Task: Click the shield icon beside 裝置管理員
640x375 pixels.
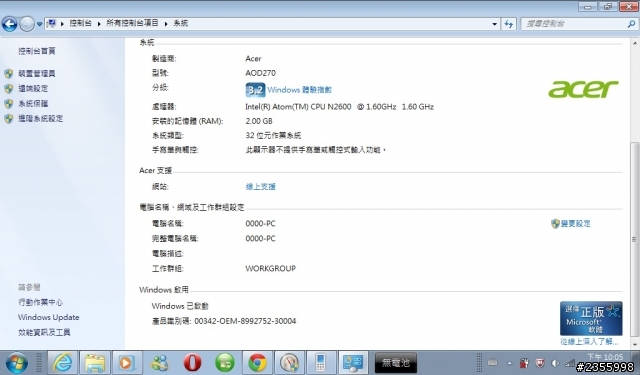Action: tap(9, 73)
